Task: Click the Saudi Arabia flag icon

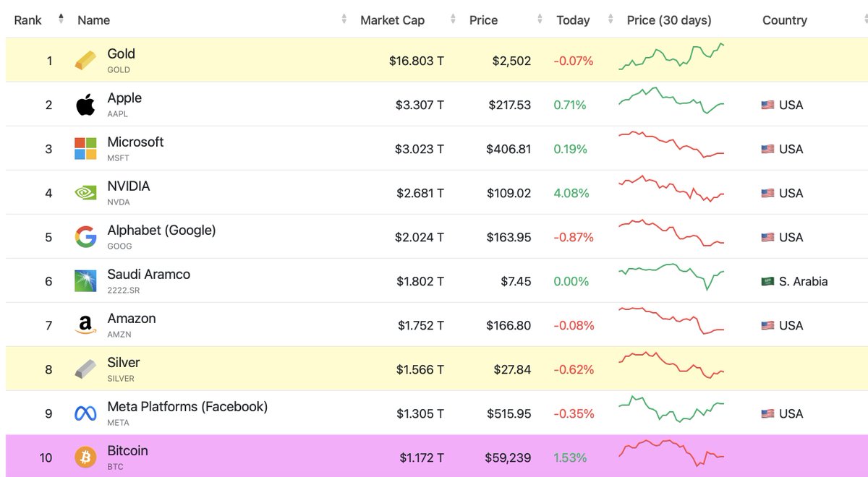Action: pos(768,282)
